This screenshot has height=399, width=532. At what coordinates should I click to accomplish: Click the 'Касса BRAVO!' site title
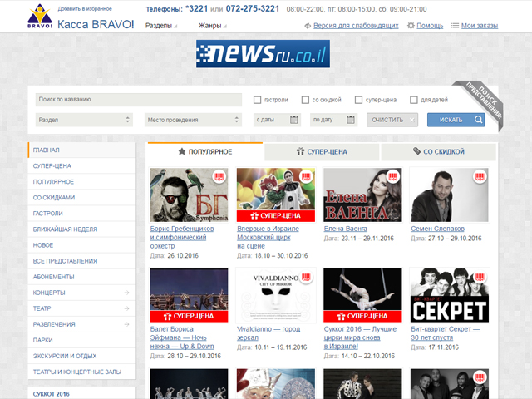click(96, 24)
